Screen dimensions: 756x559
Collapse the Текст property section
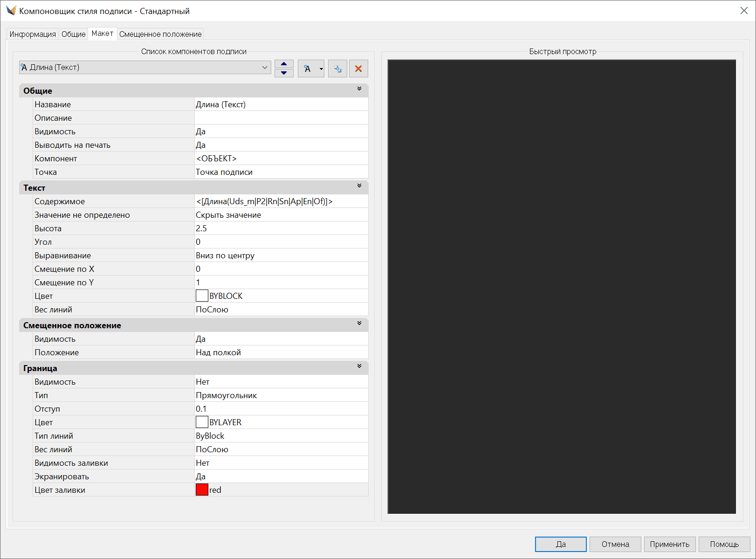tap(359, 186)
